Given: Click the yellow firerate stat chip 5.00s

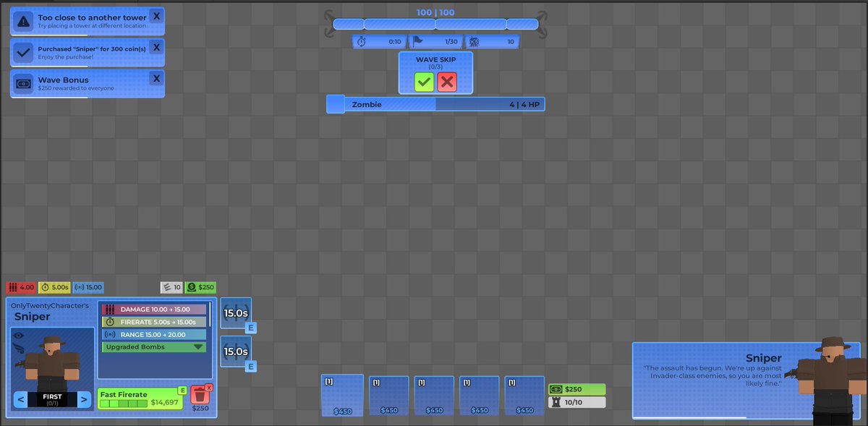Looking at the screenshot, I should [x=54, y=287].
